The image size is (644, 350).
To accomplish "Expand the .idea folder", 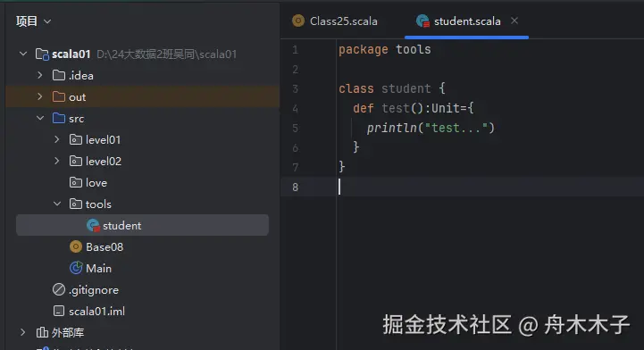I will click(40, 76).
